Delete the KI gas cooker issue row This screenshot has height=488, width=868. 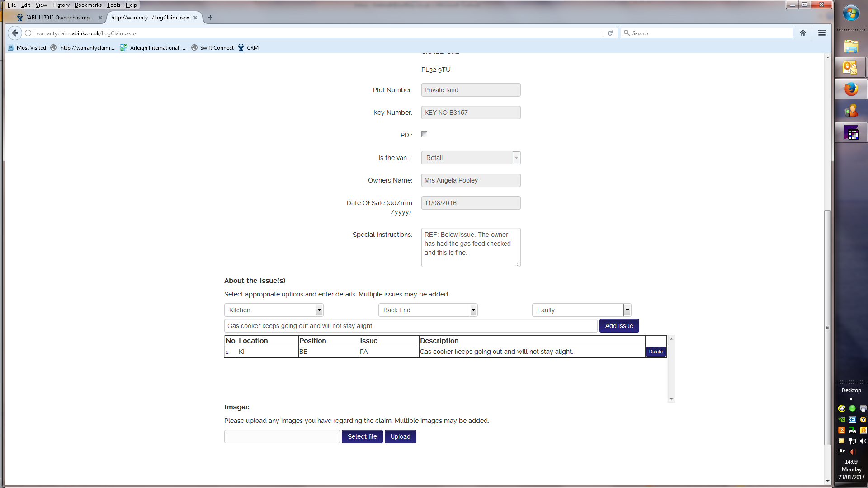(x=656, y=352)
